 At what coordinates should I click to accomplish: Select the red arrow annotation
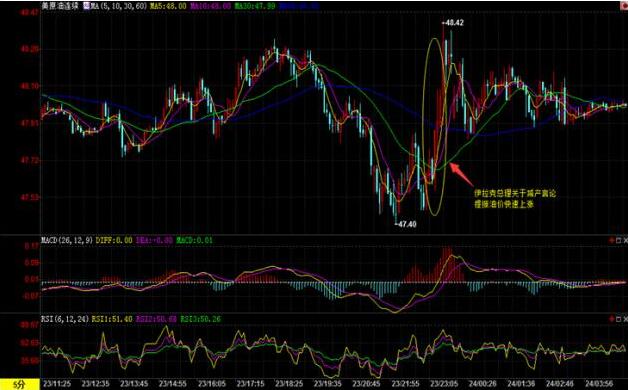coord(462,175)
